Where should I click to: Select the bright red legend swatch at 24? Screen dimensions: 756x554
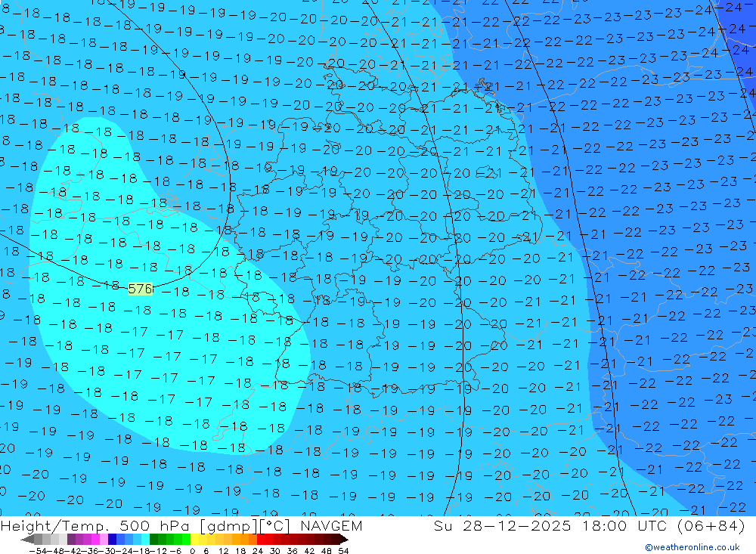(261, 539)
